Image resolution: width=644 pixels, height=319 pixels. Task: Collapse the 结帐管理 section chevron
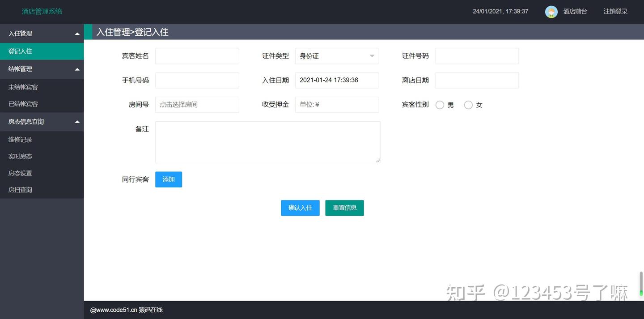tap(77, 69)
